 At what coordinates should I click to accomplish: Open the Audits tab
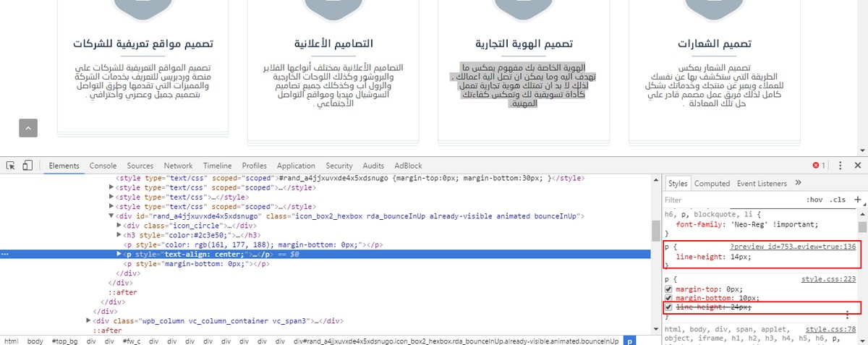coord(373,166)
